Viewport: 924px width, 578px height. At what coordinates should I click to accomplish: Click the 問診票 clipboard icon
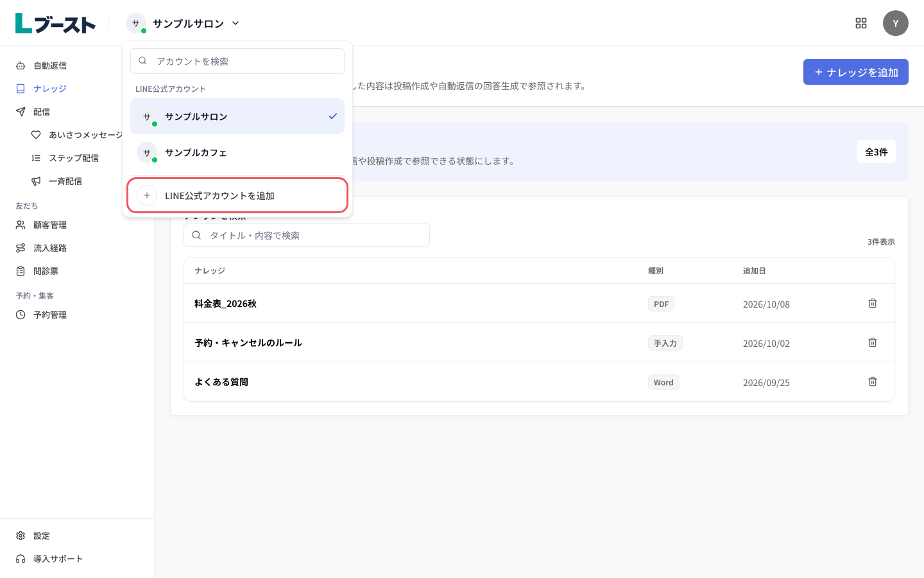pyautogui.click(x=21, y=271)
